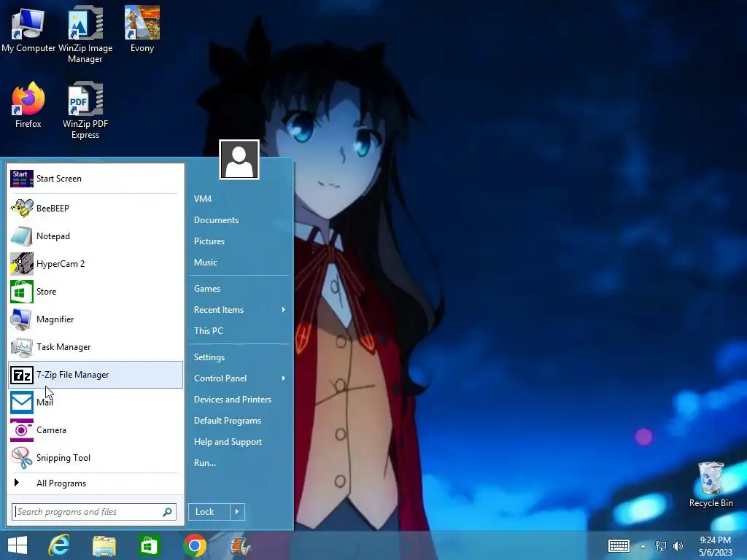This screenshot has width=747, height=560.
Task: Open the My Computer desktop shortcut
Action: (28, 29)
